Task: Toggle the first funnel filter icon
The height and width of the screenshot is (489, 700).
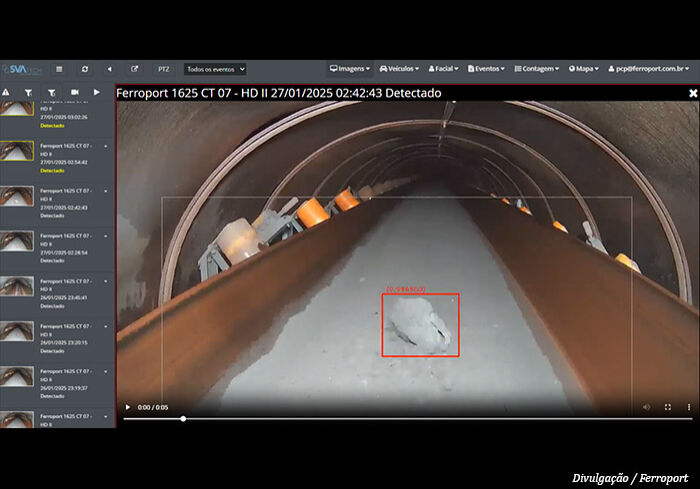Action: [28, 92]
